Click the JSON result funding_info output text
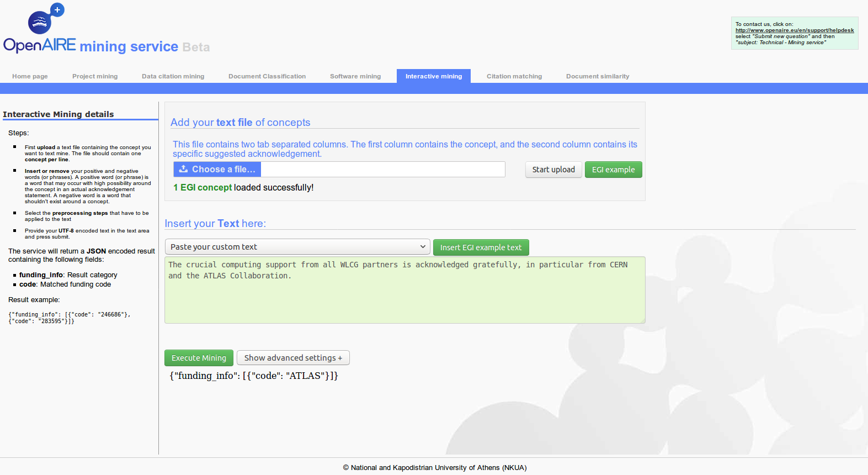 [x=254, y=376]
